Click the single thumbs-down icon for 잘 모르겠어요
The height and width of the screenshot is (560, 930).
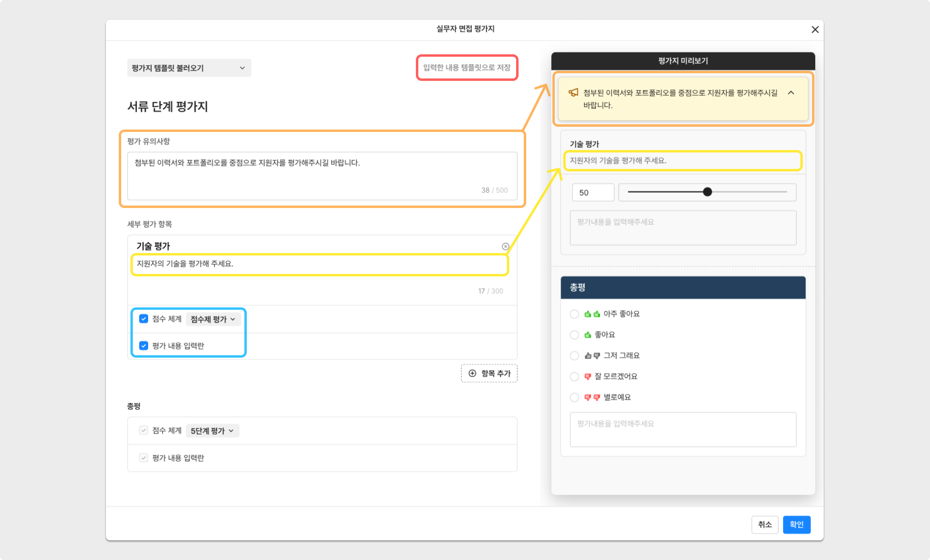pos(587,377)
